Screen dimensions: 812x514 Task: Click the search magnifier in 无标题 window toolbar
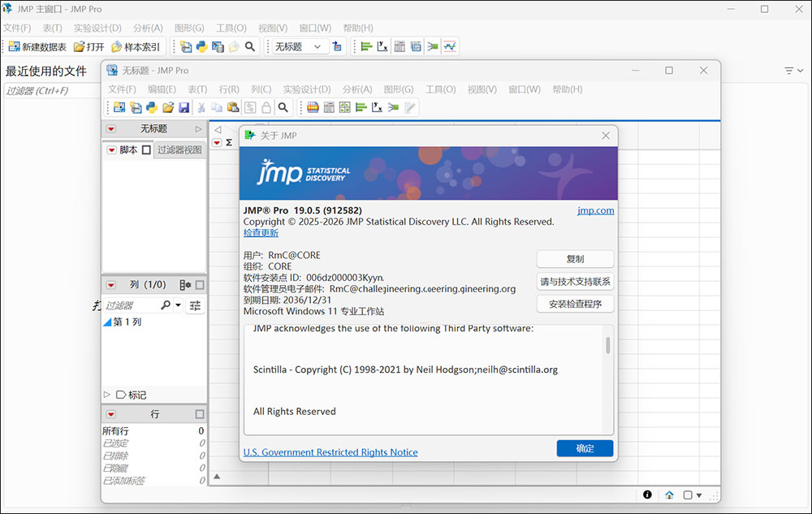tap(283, 107)
